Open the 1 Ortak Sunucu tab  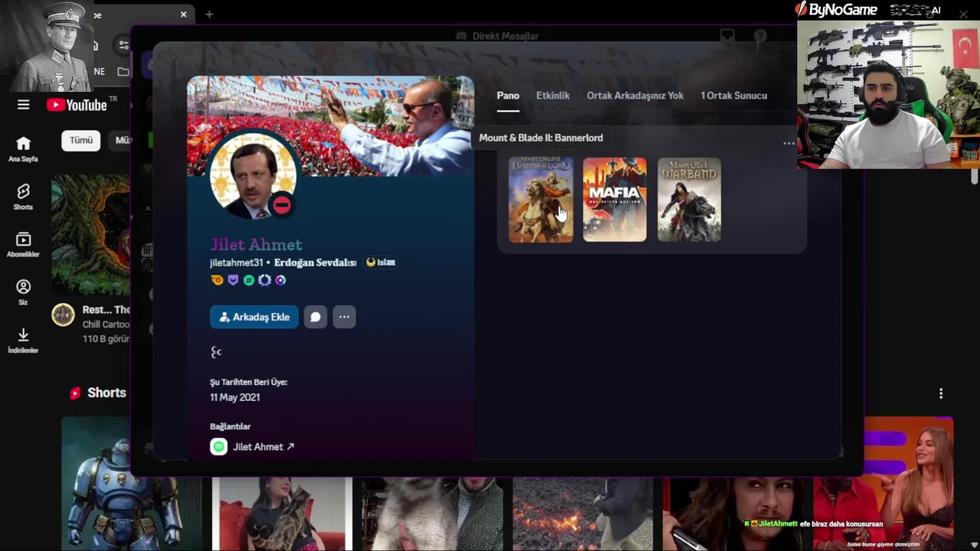click(733, 96)
